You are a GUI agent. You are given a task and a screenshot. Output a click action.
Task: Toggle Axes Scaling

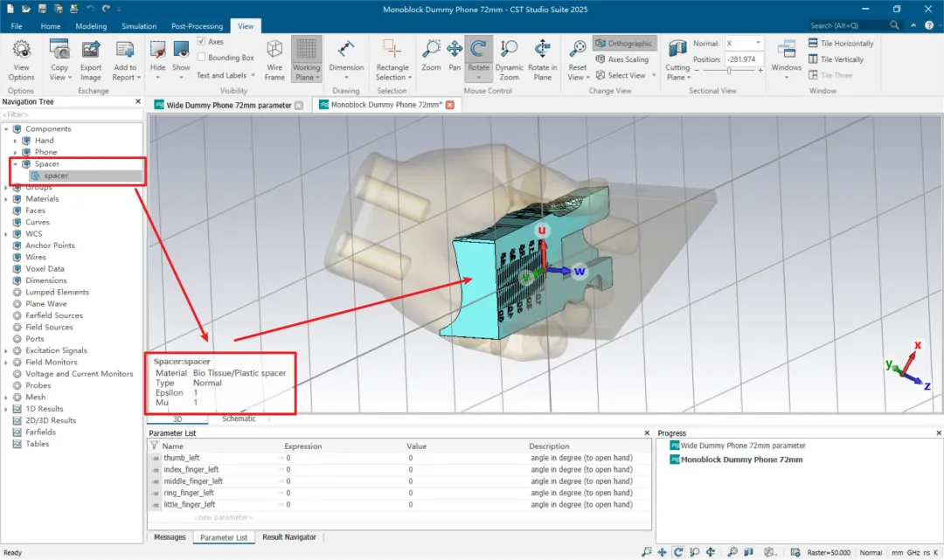pos(622,59)
